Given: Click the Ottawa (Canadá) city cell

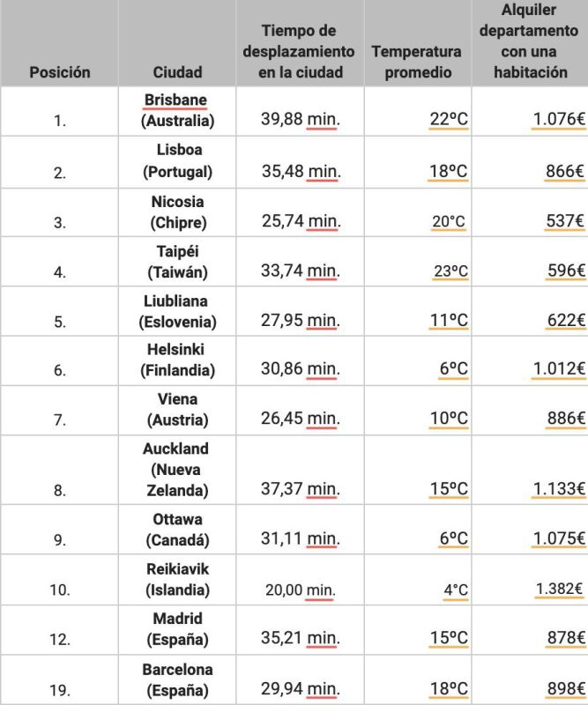Looking at the screenshot, I should [177, 529].
